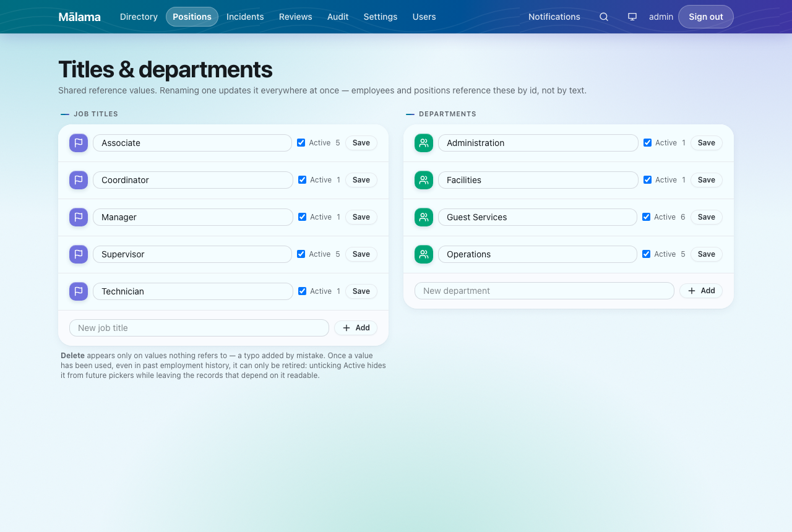Edit the Associate title name field

pos(192,143)
